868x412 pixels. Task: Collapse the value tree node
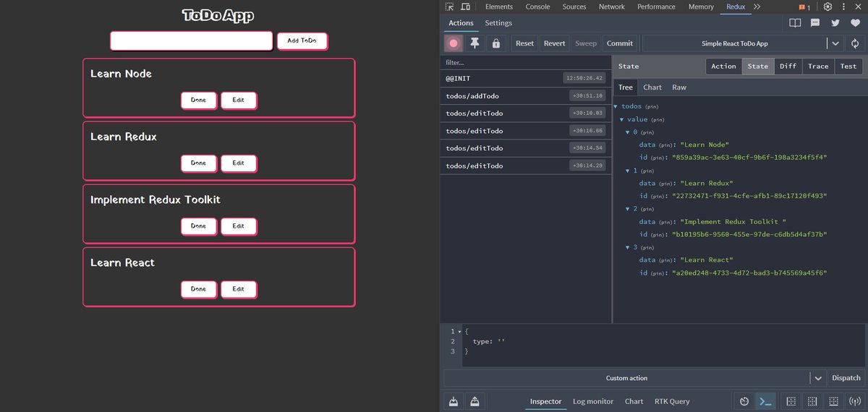[621, 119]
